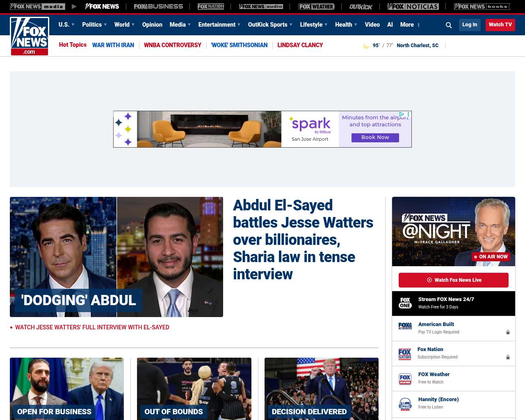Open Fox News @Night on-air banner
Image resolution: width=525 pixels, height=420 pixels.
(454, 231)
